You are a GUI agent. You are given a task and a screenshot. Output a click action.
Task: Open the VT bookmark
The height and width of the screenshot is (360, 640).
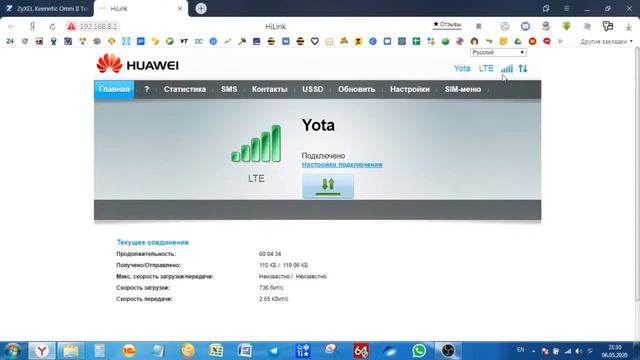(x=184, y=41)
